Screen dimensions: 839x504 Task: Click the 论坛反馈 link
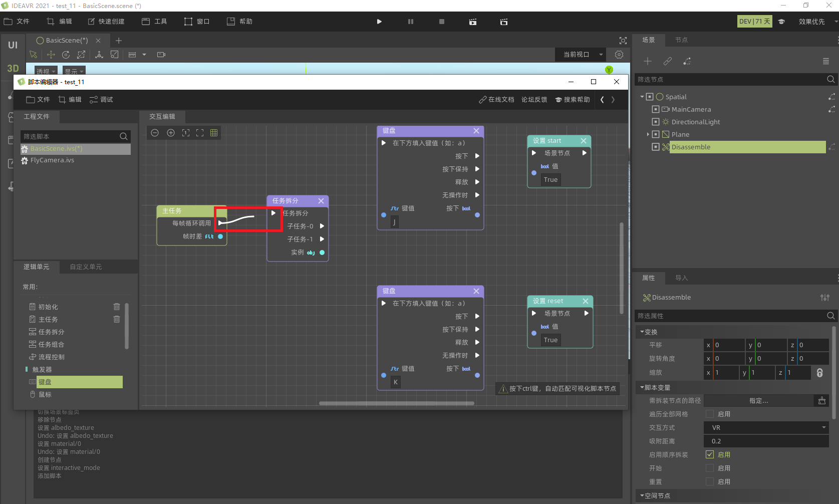click(x=534, y=100)
